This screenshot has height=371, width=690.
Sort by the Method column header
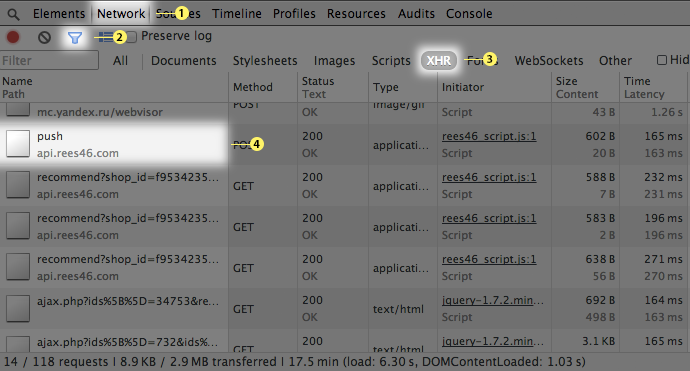click(263, 88)
